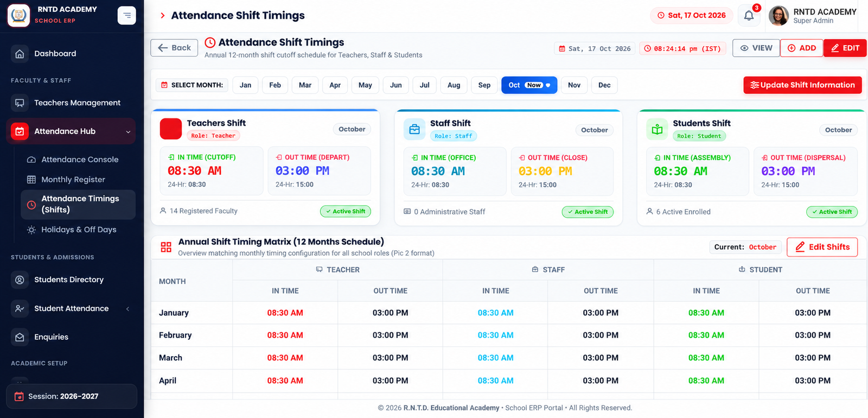Click the Annual Shift Timing Matrix grid icon

[x=166, y=247]
